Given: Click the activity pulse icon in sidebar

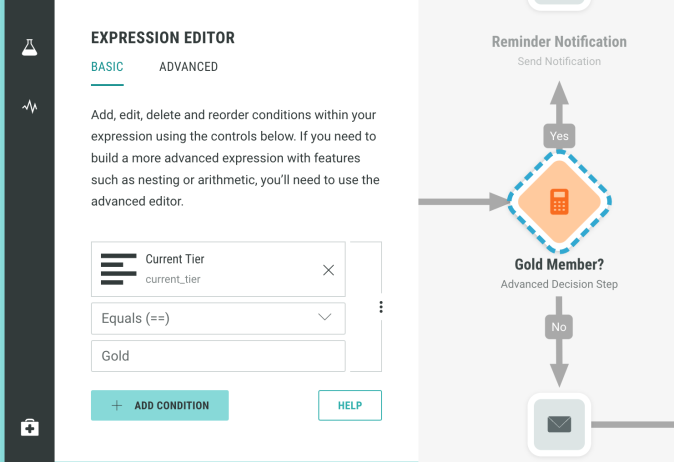Looking at the screenshot, I should pos(30,106).
